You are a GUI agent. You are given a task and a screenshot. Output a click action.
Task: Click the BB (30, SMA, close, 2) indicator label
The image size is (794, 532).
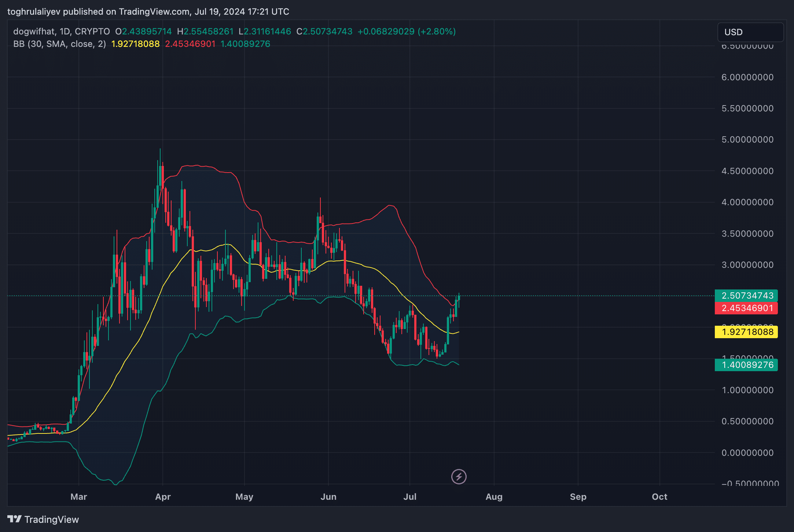pos(60,44)
